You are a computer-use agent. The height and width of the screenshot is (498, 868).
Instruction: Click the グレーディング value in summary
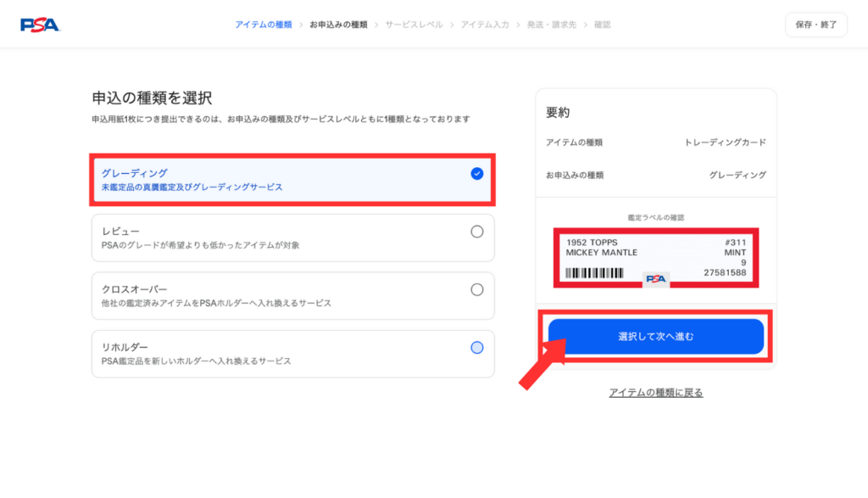click(x=738, y=175)
